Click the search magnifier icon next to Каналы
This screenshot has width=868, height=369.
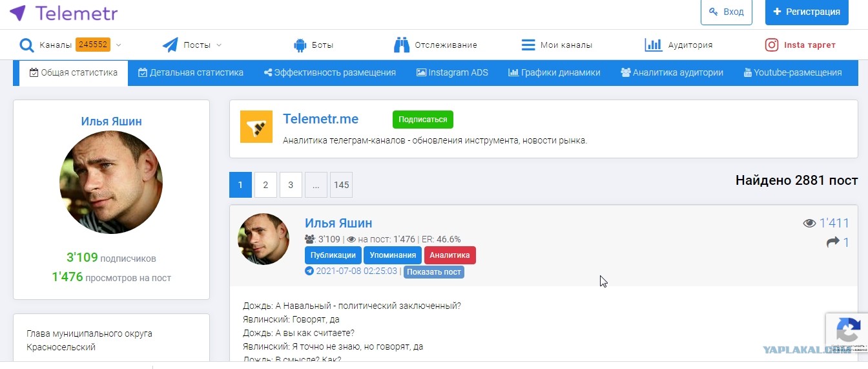point(26,45)
